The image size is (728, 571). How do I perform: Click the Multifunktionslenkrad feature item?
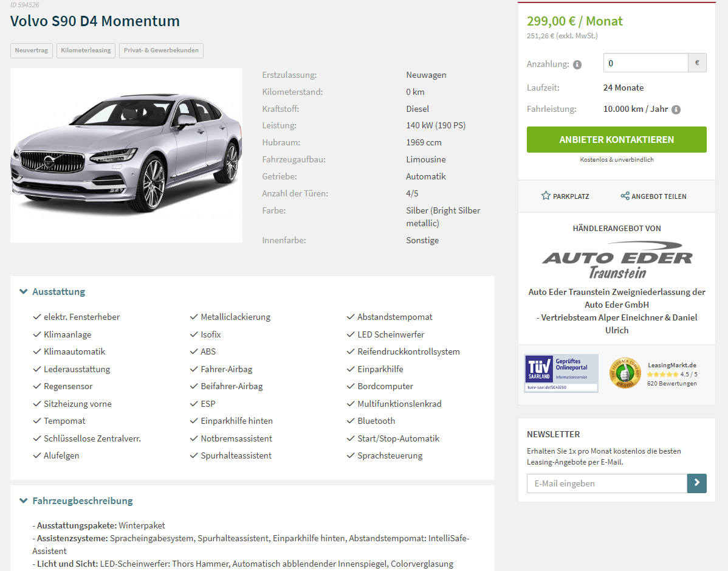click(394, 404)
